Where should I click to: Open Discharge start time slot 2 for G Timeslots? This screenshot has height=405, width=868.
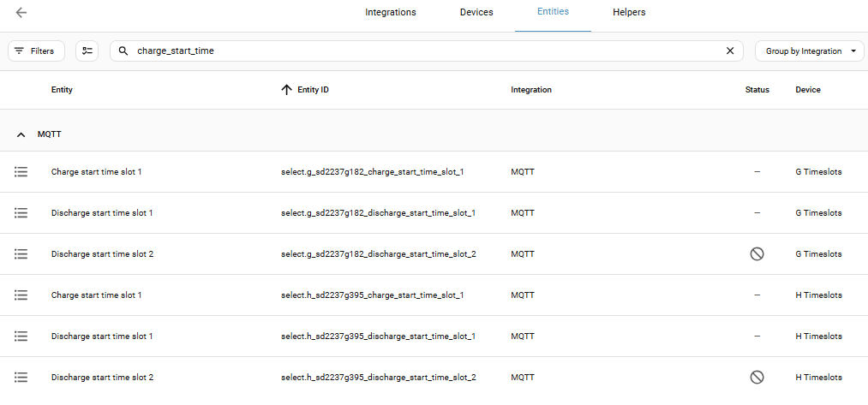point(103,254)
